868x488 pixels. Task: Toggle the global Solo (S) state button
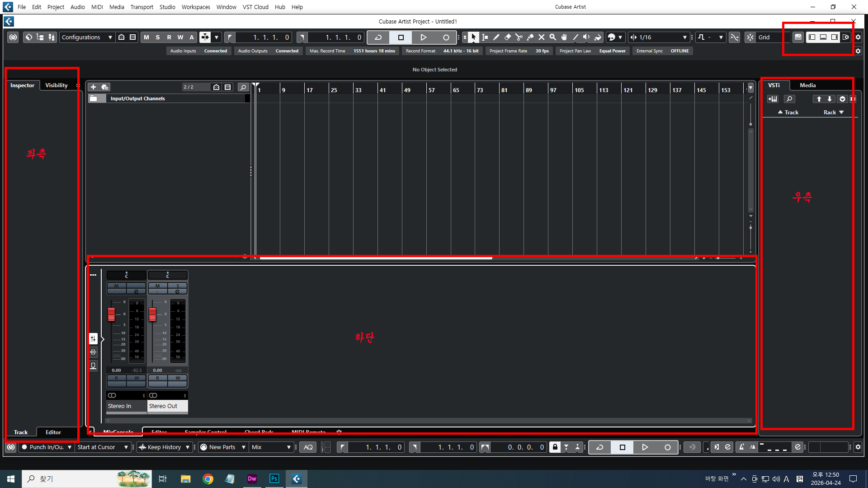(x=158, y=38)
